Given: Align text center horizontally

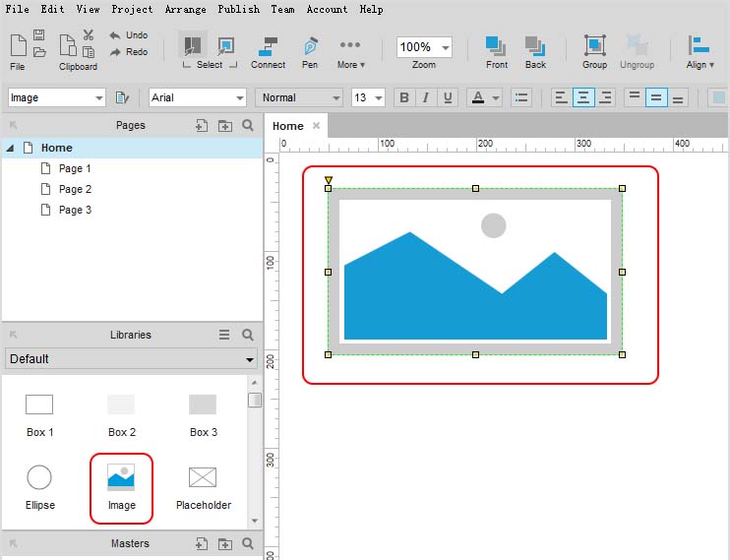Looking at the screenshot, I should pyautogui.click(x=583, y=97).
